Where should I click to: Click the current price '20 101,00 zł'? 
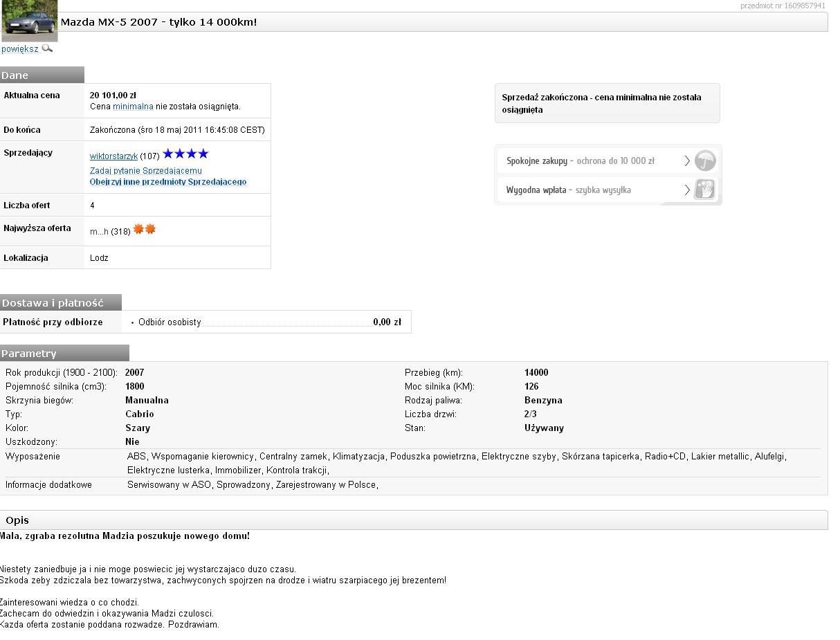113,95
